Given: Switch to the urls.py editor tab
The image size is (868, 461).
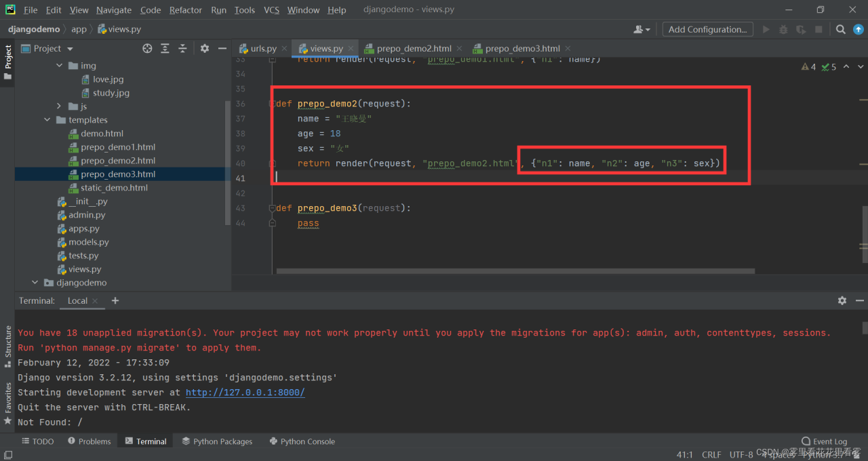Looking at the screenshot, I should (262, 48).
